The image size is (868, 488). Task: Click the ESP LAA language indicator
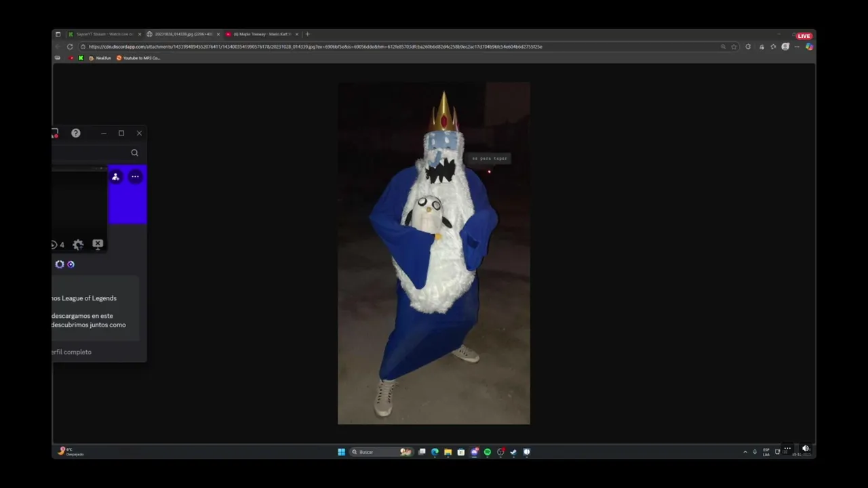[766, 452]
